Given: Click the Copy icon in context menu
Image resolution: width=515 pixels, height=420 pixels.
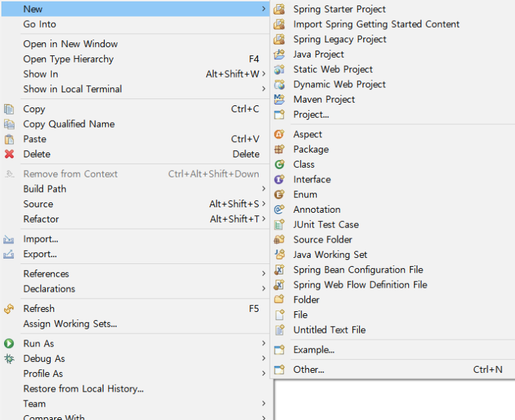Looking at the screenshot, I should click(x=9, y=109).
